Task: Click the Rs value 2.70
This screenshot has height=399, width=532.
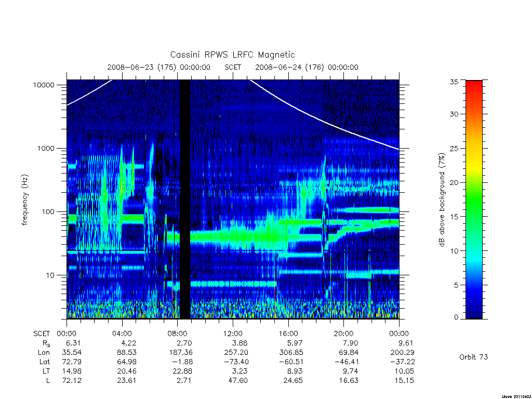Action: tap(184, 343)
